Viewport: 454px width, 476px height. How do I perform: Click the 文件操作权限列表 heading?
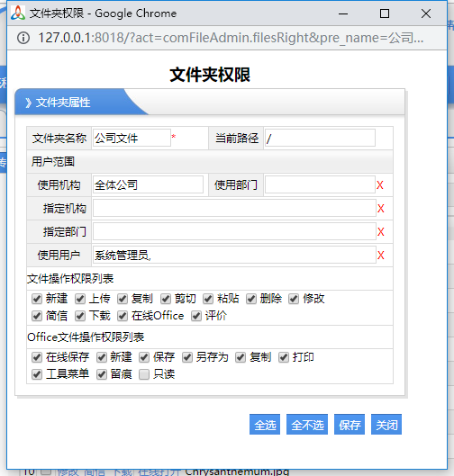coord(70,279)
